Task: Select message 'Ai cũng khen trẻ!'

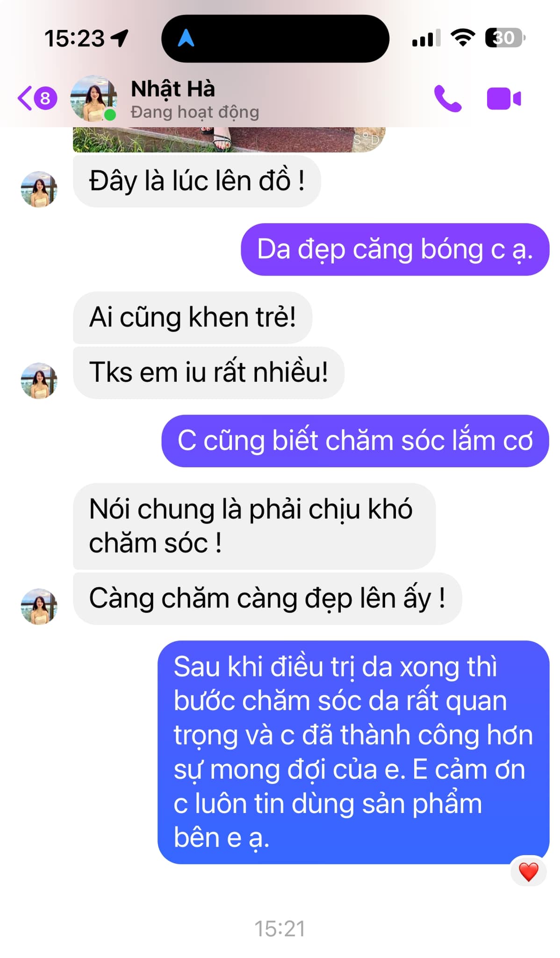Action: click(193, 317)
